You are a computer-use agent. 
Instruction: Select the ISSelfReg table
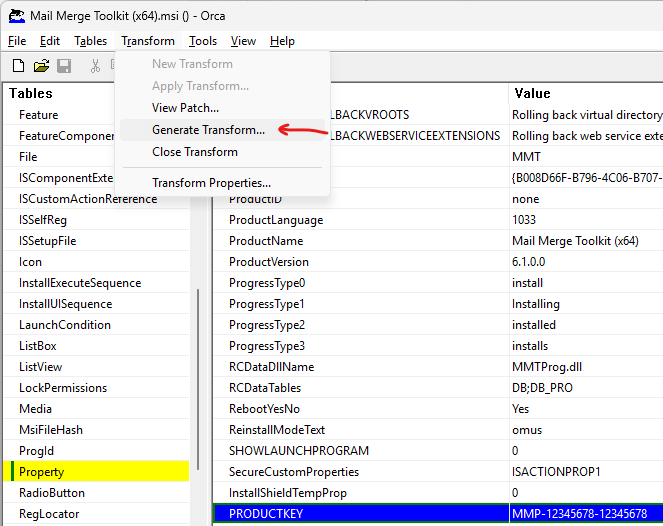(43, 220)
